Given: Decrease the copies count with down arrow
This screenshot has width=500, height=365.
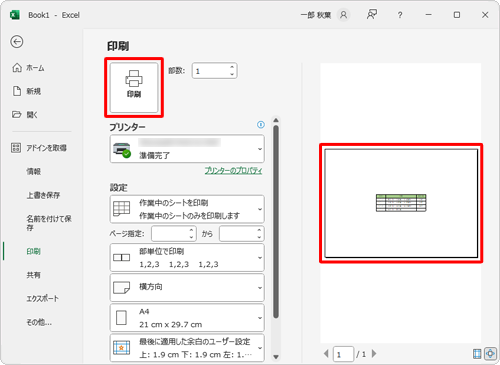Looking at the screenshot, I should coord(232,74).
